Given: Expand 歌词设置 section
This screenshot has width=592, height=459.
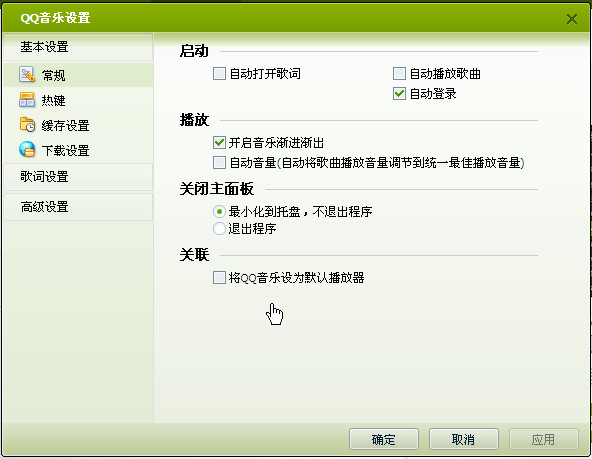Looking at the screenshot, I should 78,177.
